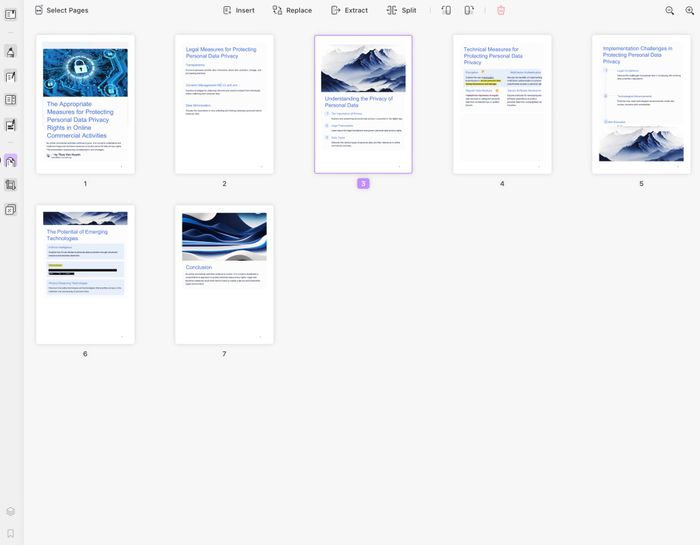Viewport: 700px width, 545px height.
Task: Open the edit PDF tool in sidebar
Action: (11, 76)
